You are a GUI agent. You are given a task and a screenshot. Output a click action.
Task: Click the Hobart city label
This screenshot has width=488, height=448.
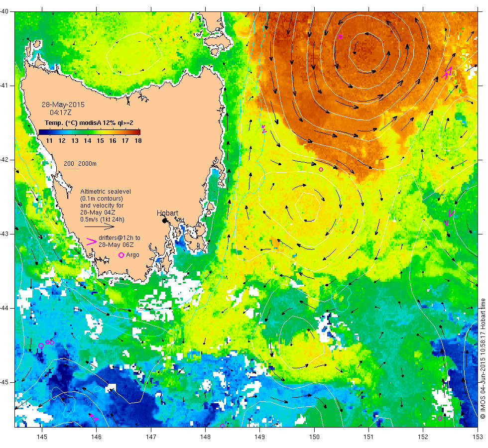pyautogui.click(x=167, y=213)
